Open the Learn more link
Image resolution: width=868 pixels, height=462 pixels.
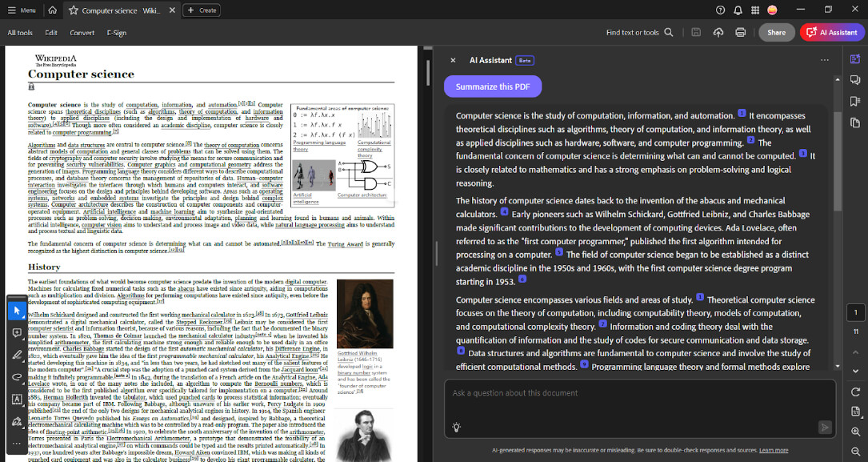(x=774, y=450)
